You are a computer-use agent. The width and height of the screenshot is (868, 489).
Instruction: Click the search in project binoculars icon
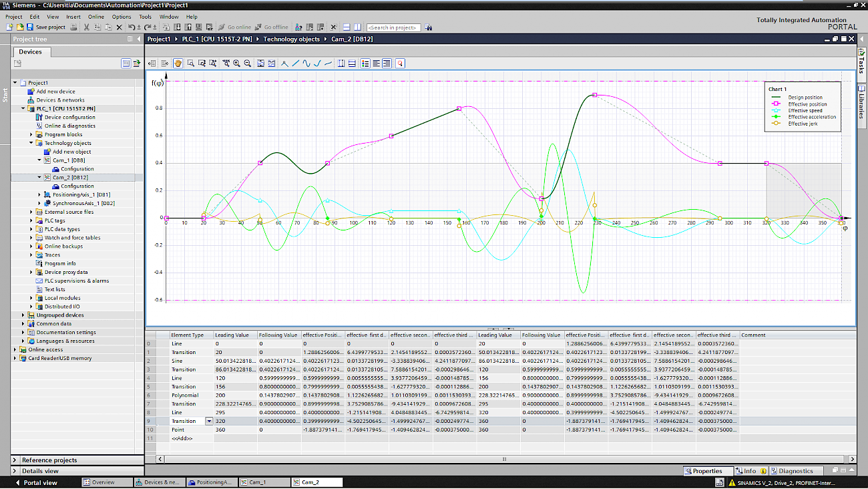(x=428, y=27)
